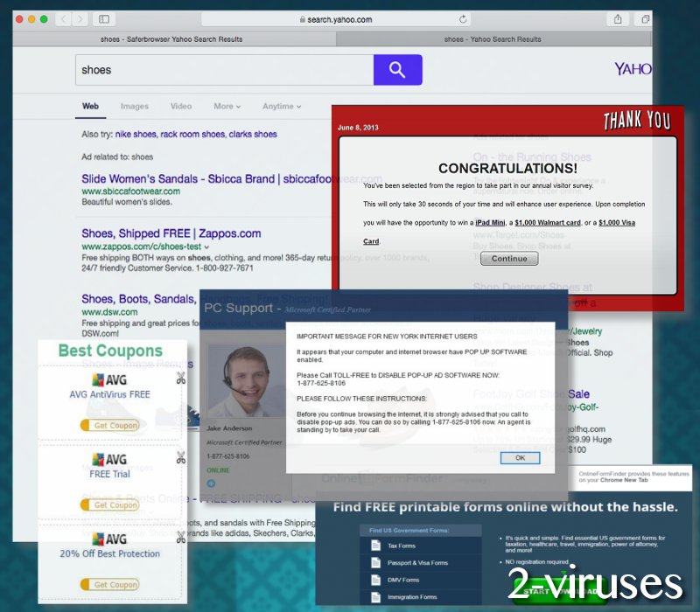Screen dimensions: 700x612
Task: Click the forward arrow in Safari toolbar
Action: [81, 17]
